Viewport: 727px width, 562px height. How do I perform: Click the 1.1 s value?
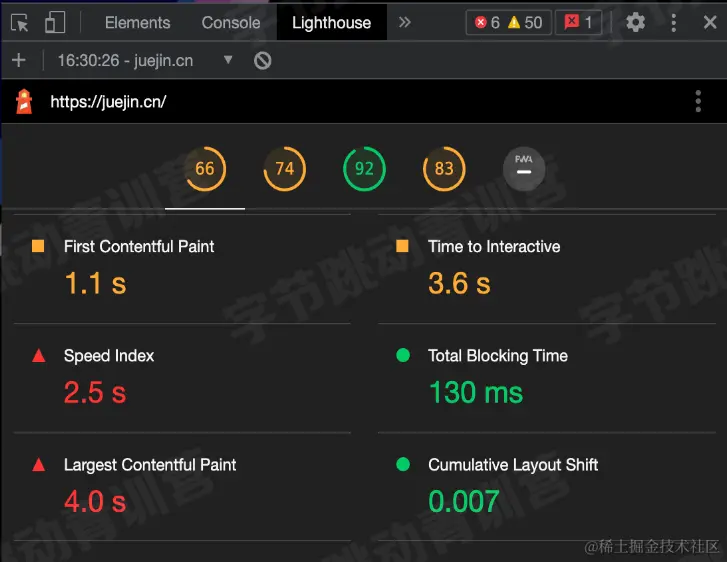tap(96, 283)
